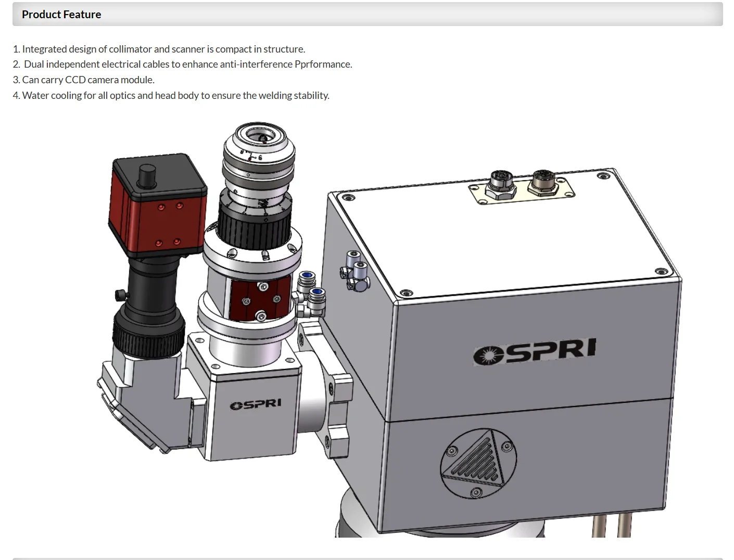Click feature text about integrated collimator design
734x560 pixels.
[159, 49]
